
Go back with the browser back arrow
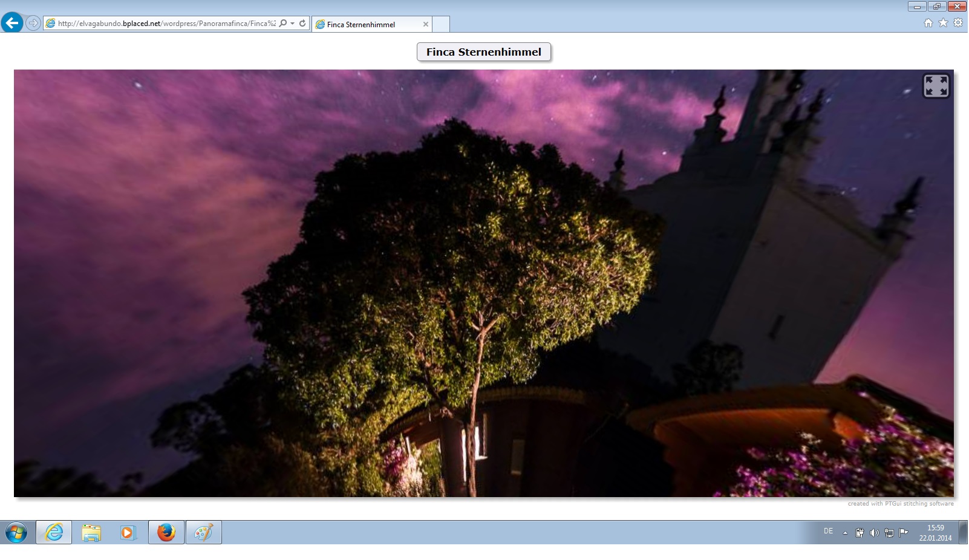pyautogui.click(x=12, y=24)
